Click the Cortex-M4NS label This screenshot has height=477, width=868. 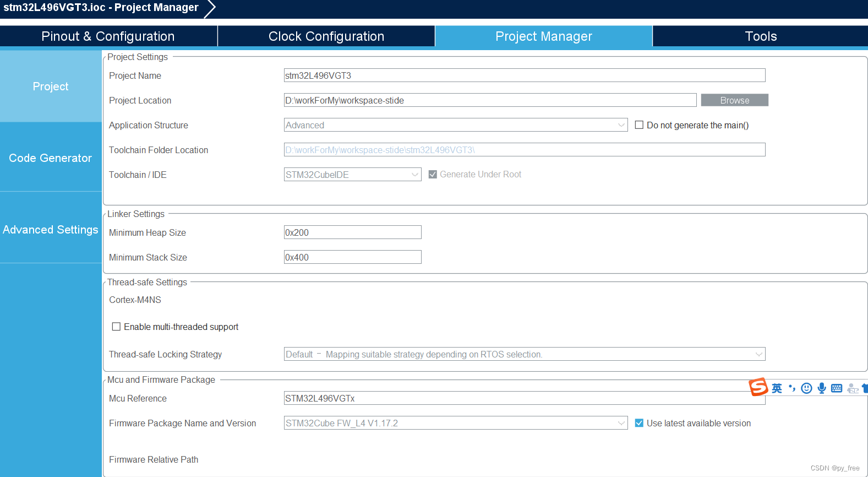pos(135,300)
